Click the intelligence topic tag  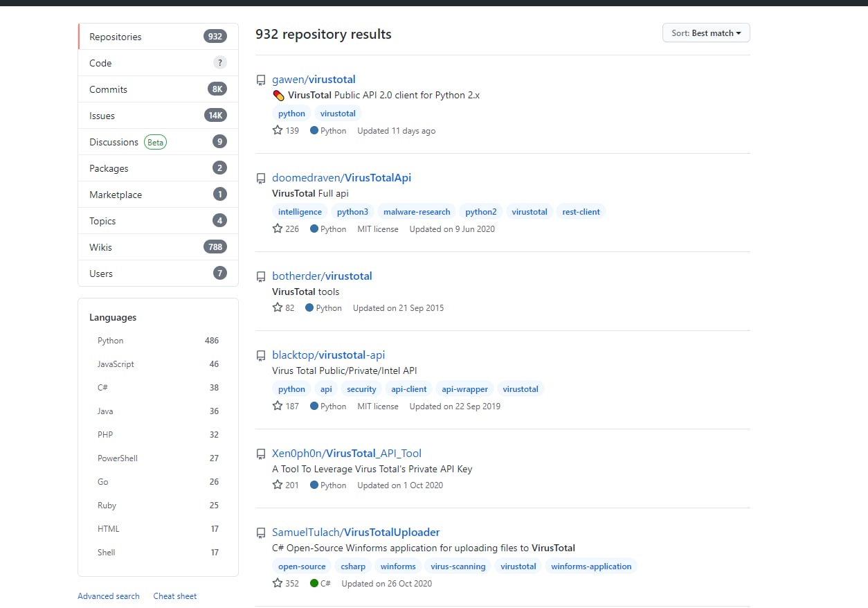tap(300, 212)
